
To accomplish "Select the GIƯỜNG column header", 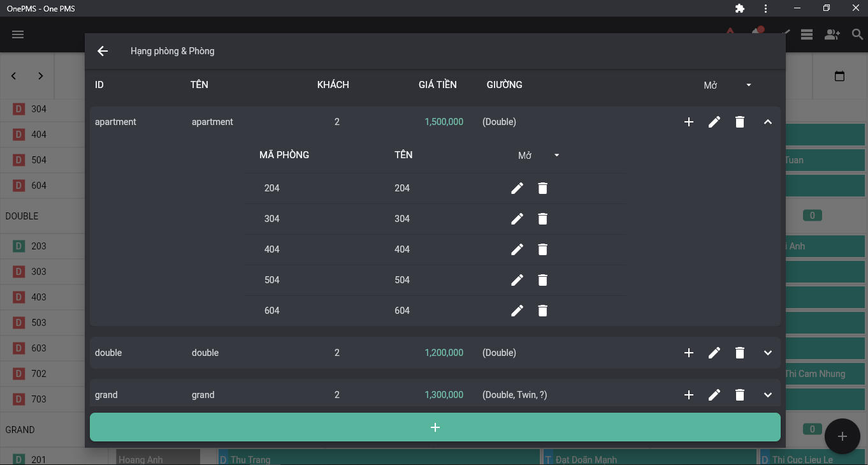I will 504,85.
